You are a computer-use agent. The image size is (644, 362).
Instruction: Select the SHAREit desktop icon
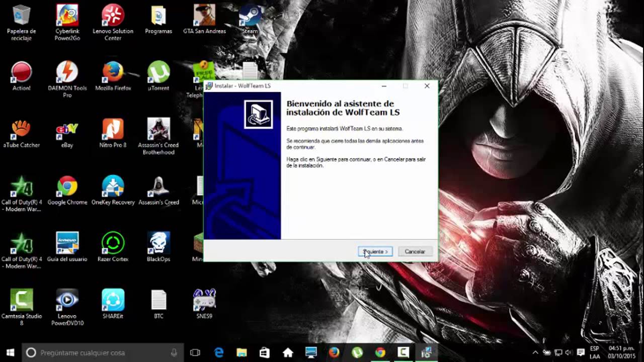[x=113, y=305]
